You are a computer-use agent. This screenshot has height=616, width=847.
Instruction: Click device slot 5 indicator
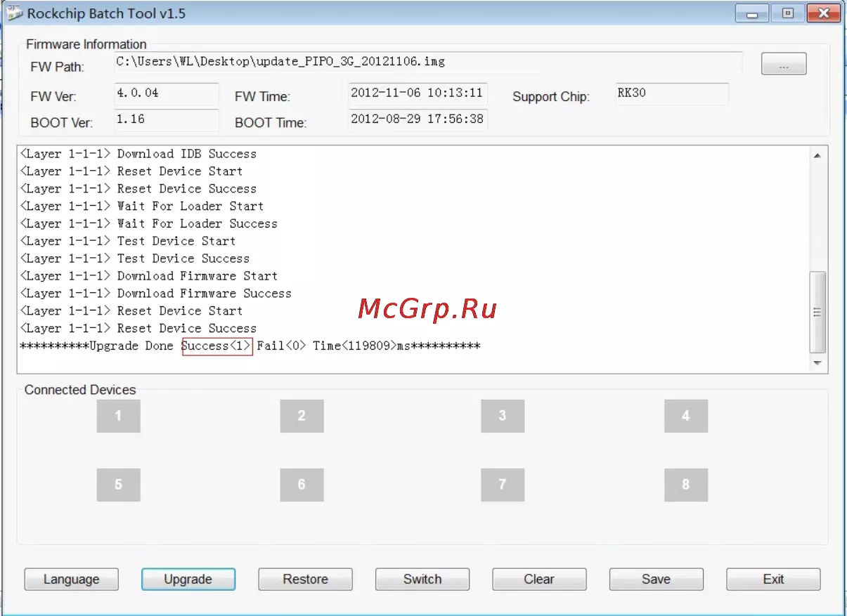click(118, 485)
